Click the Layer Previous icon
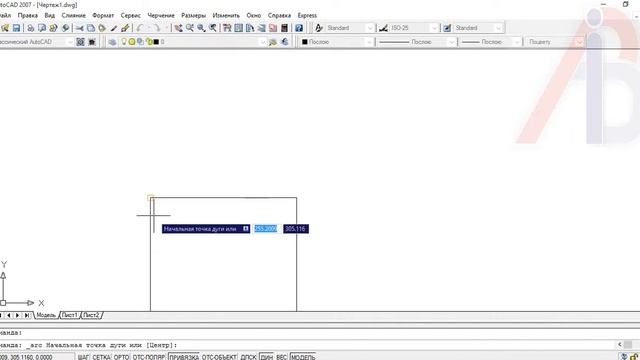 pos(284,42)
